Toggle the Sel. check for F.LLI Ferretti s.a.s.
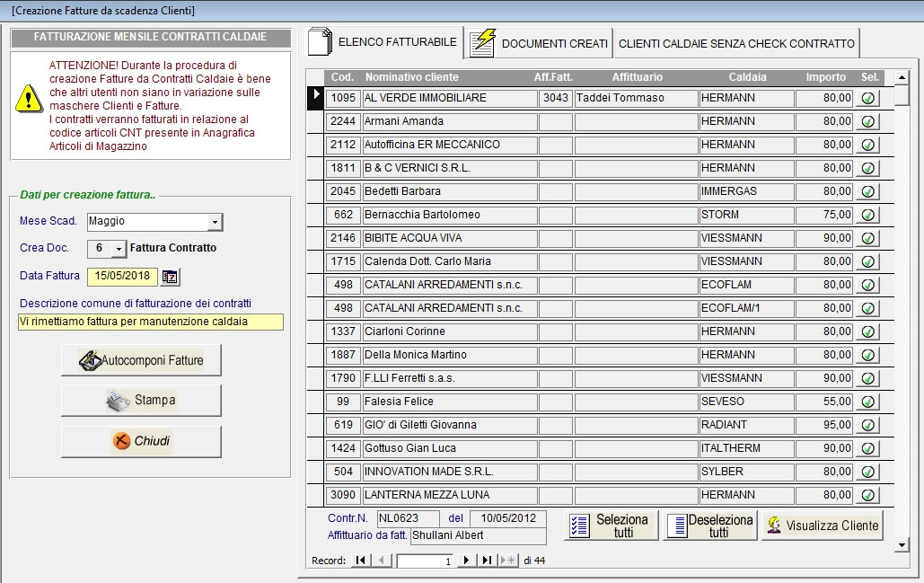The width and height of the screenshot is (924, 583). point(868,378)
